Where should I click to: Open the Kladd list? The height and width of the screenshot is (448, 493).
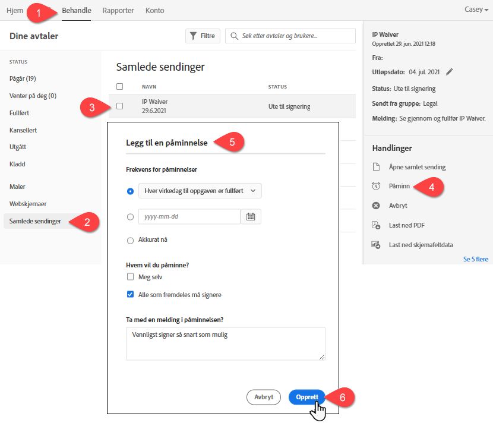[x=17, y=164]
